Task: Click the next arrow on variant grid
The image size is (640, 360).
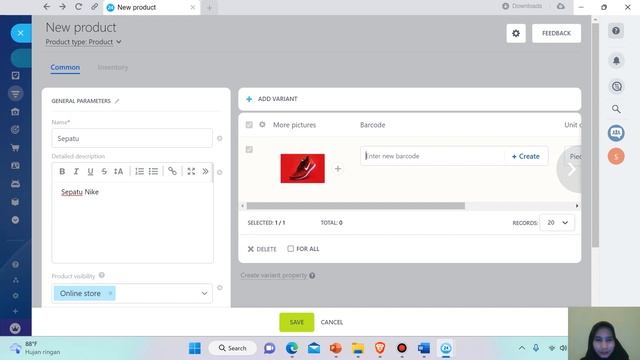Action: point(571,169)
